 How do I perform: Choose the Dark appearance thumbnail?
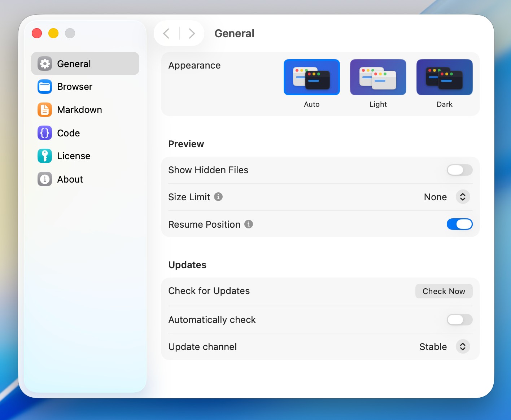[x=444, y=77]
